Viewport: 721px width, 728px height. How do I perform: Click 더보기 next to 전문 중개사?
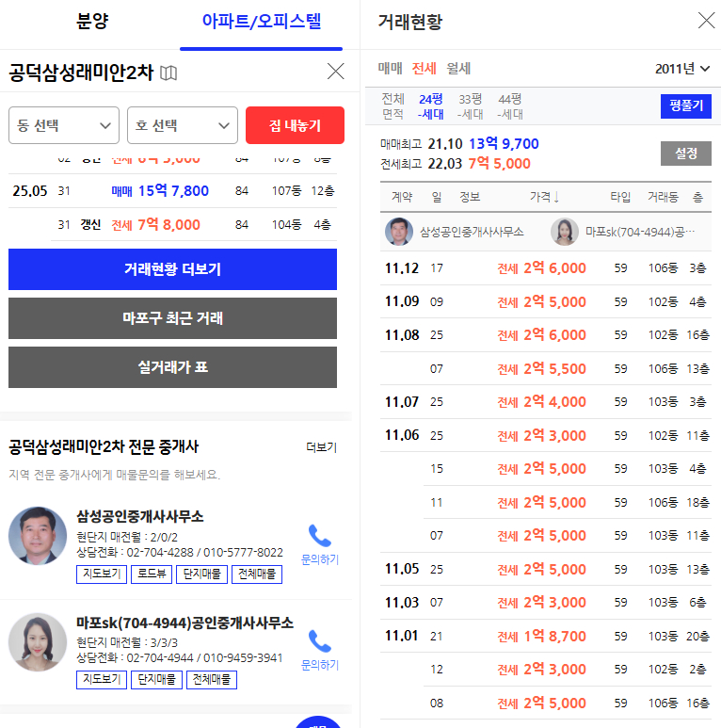[x=321, y=447]
